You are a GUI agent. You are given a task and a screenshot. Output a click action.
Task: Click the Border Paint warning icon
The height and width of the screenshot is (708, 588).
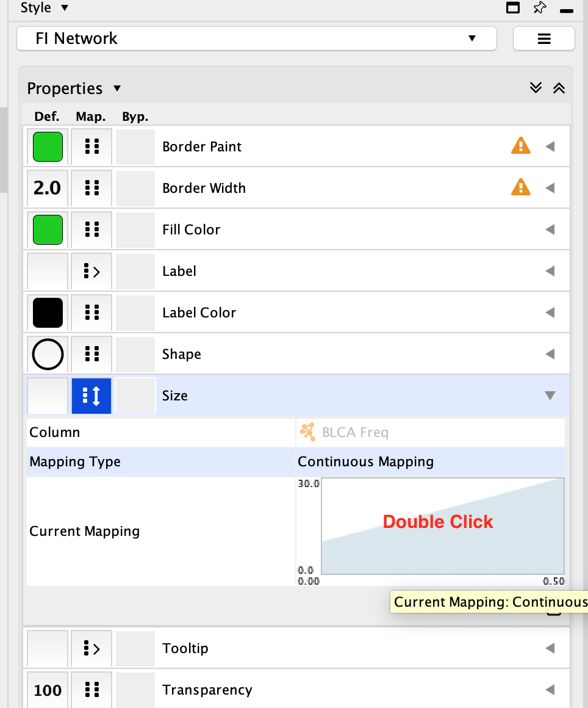coord(520,146)
